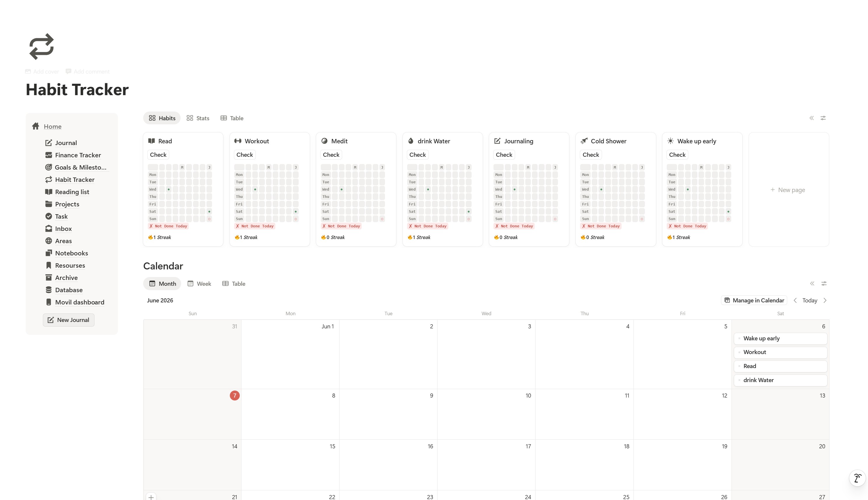Click the Areas globe icon
The width and height of the screenshot is (868, 500).
tap(49, 241)
